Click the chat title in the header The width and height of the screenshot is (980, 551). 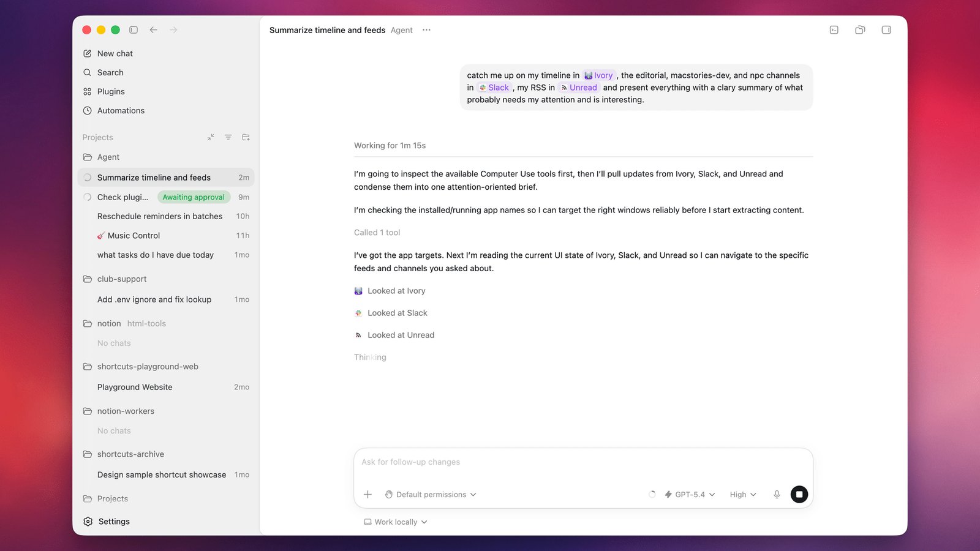pyautogui.click(x=327, y=30)
